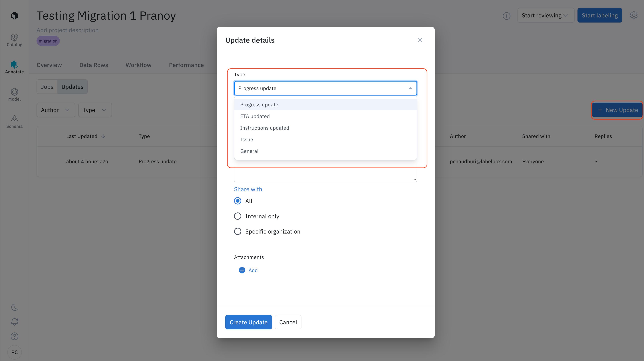The height and width of the screenshot is (361, 644).
Task: Click the PC user avatar
Action: [15, 352]
